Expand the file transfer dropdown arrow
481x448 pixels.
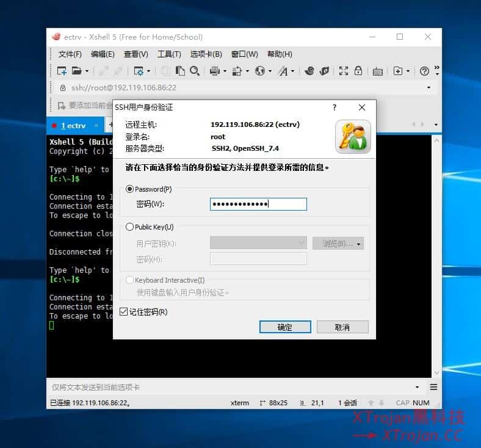point(247,71)
